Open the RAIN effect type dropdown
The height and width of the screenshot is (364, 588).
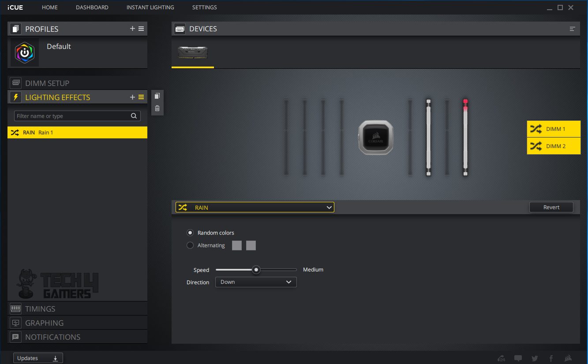coord(255,207)
